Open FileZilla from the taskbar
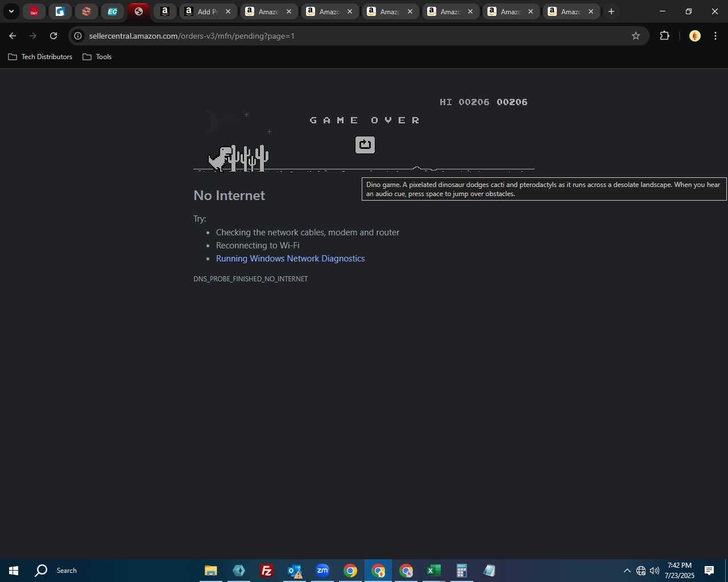Screen dimensions: 728x582 (267, 571)
